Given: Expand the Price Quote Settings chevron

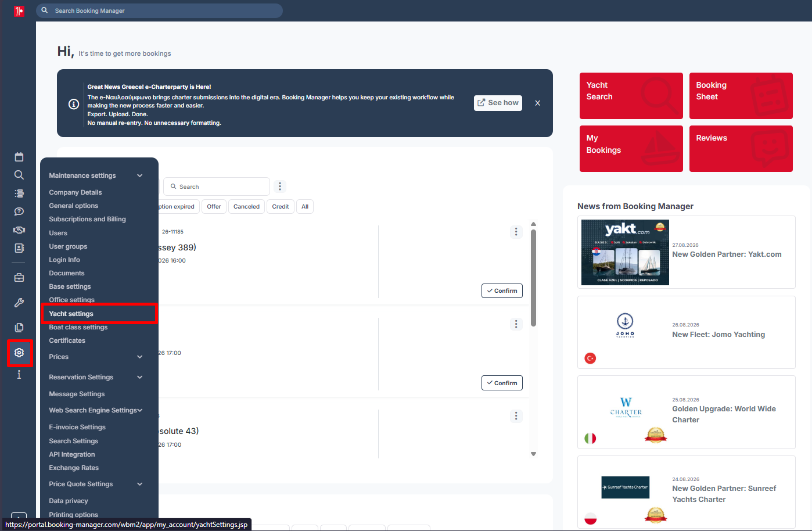Looking at the screenshot, I should pyautogui.click(x=140, y=484).
